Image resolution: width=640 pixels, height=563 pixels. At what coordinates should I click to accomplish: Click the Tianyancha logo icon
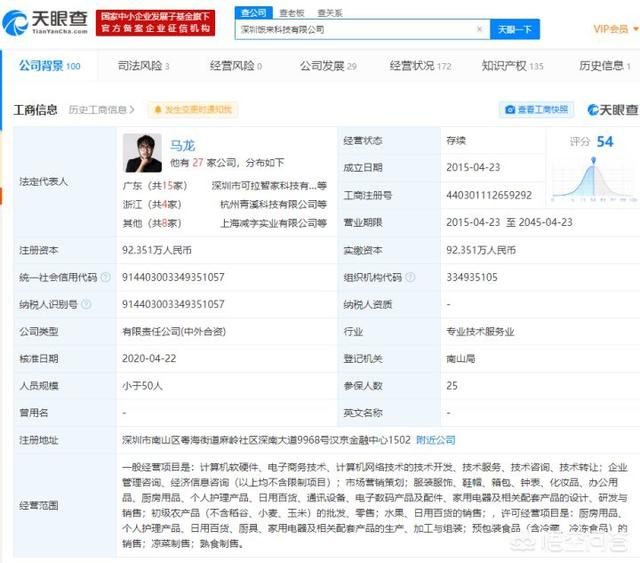tap(16, 22)
